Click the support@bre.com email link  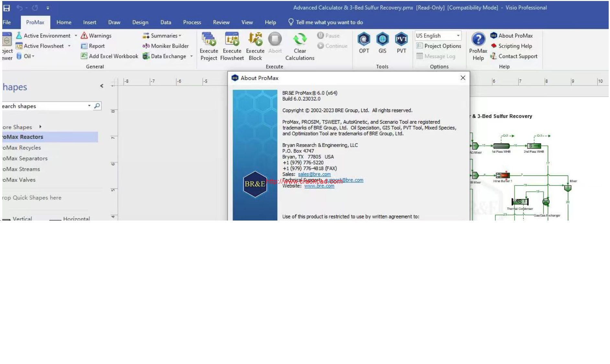point(344,180)
